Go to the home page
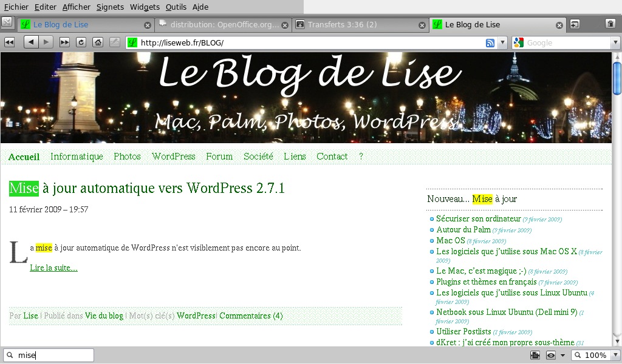The height and width of the screenshot is (364, 622). pyautogui.click(x=97, y=42)
